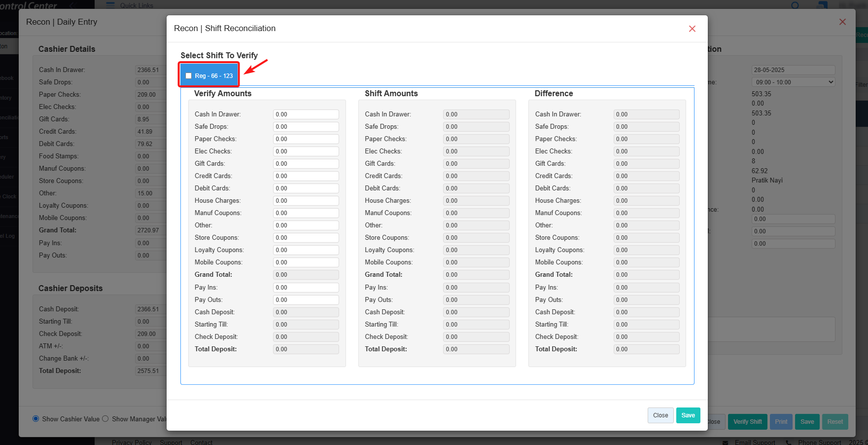Open the Support footer link

[x=171, y=442]
